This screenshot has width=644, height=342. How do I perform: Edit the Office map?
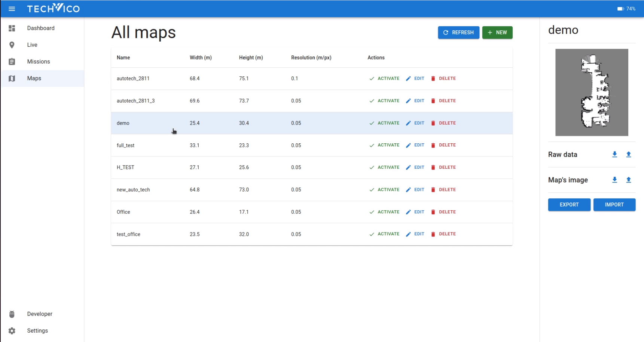click(415, 212)
